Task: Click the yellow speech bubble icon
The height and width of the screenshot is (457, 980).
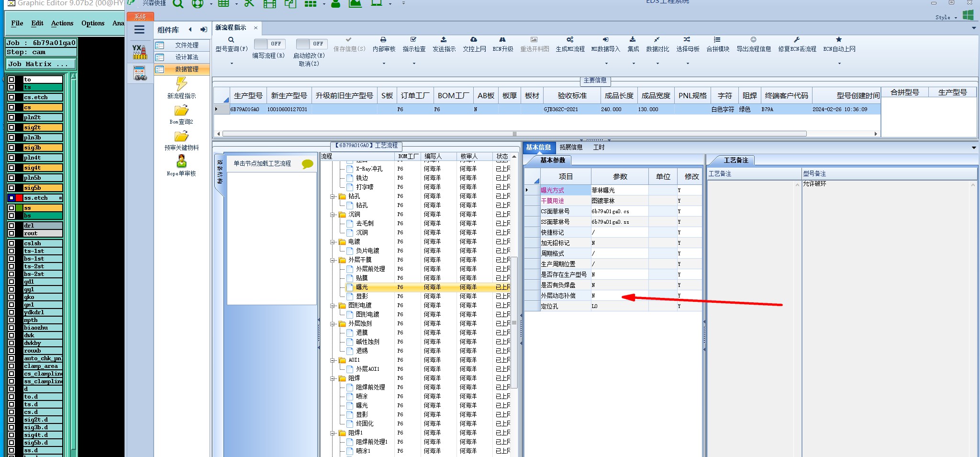Action: click(307, 164)
